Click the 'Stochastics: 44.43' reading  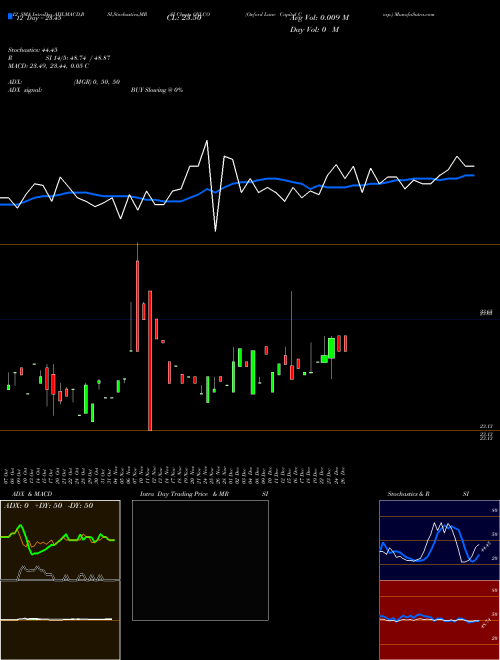[33, 50]
